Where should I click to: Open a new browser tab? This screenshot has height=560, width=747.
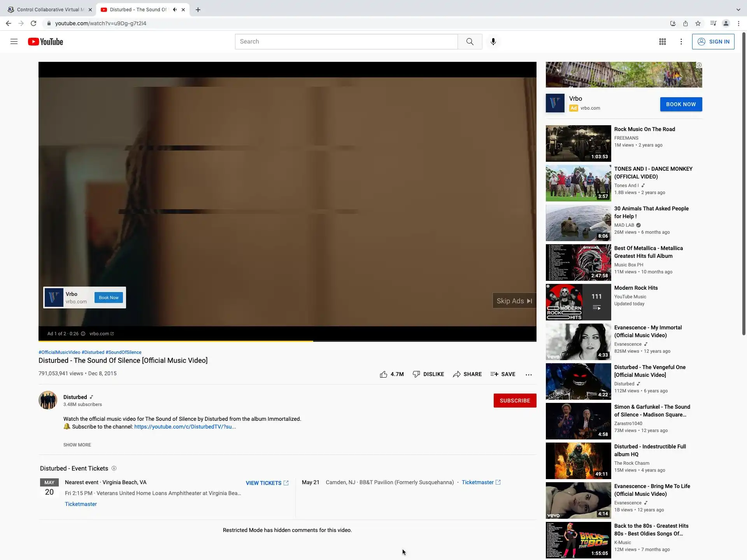point(198,10)
